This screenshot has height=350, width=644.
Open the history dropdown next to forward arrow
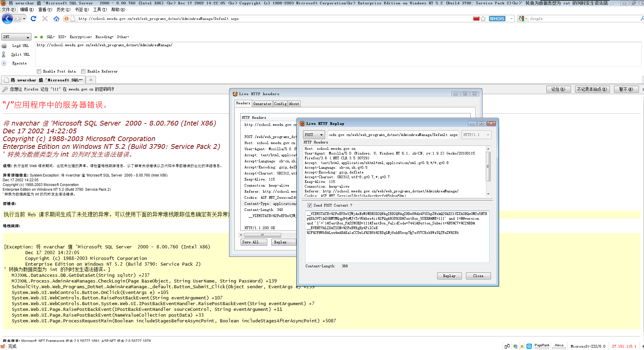click(24, 19)
